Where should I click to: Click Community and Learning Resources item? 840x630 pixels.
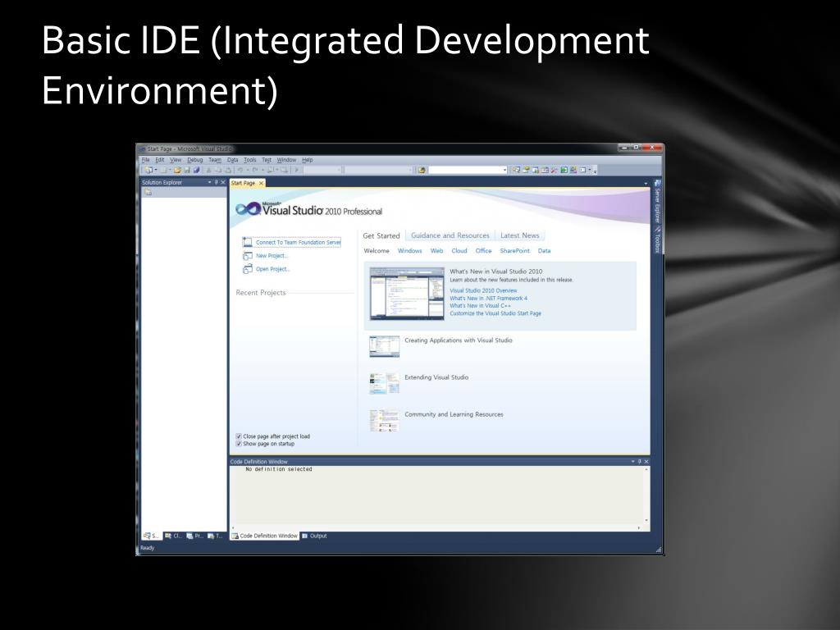(454, 414)
